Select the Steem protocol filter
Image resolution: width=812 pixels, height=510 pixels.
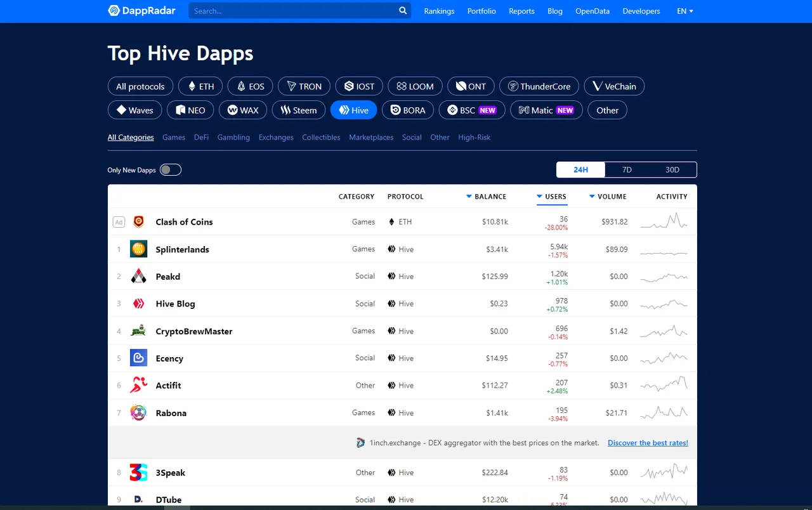tap(299, 110)
